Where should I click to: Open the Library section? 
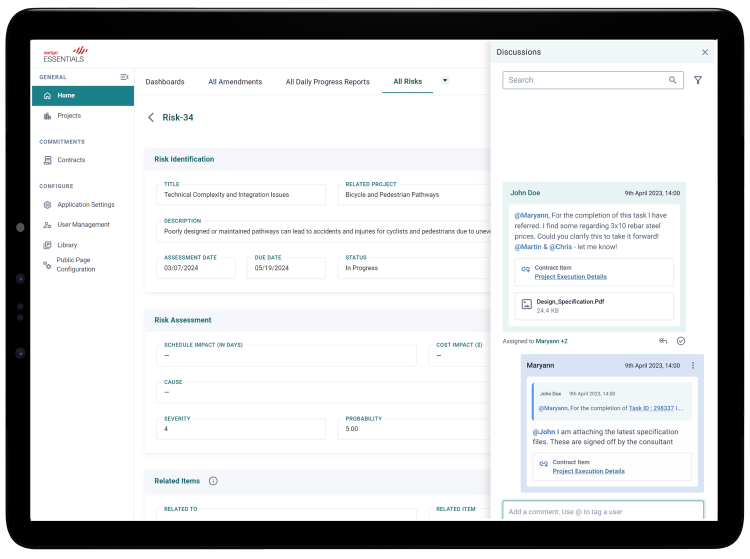(67, 245)
